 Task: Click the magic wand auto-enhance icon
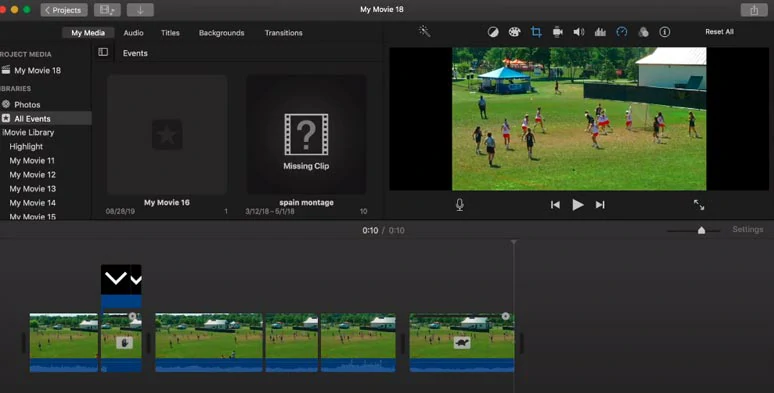424,32
